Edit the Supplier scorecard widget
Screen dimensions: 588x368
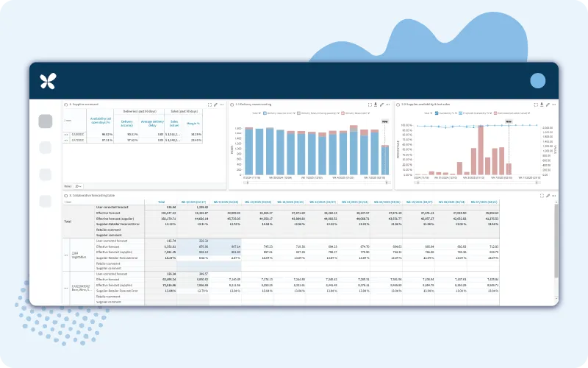pos(216,105)
